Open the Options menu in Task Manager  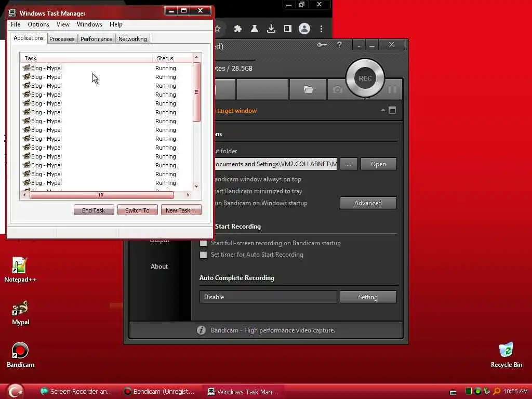[38, 24]
